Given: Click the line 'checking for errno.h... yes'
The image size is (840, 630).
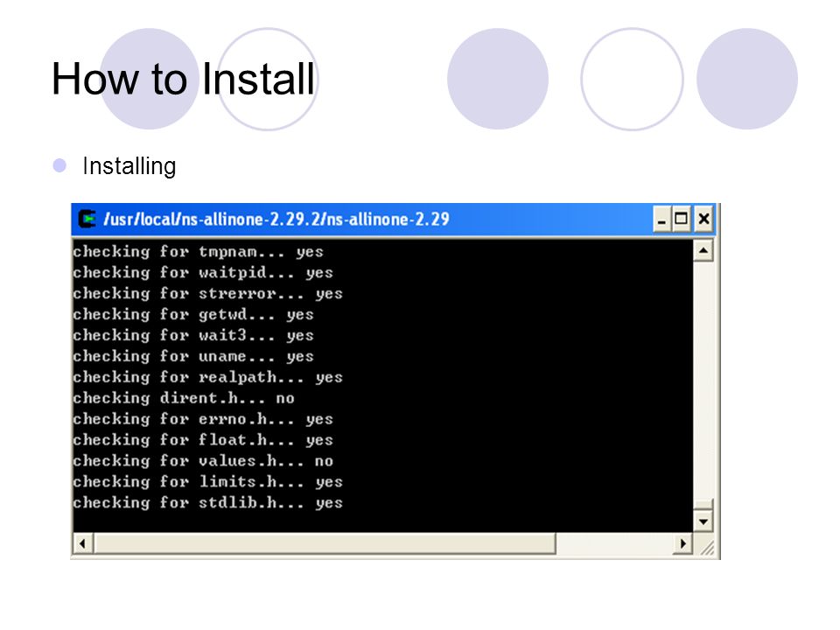Looking at the screenshot, I should [x=203, y=419].
